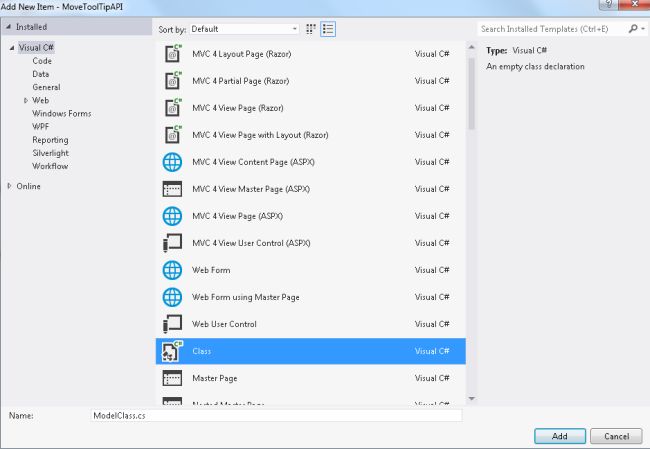
Task: Click the MVC 4 View User Control icon
Action: click(172, 243)
